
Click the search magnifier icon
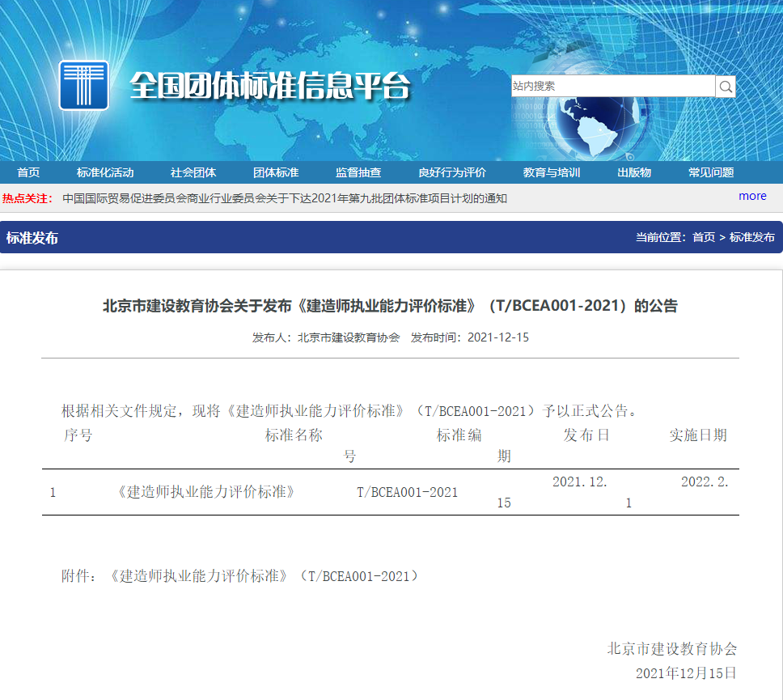coord(725,87)
